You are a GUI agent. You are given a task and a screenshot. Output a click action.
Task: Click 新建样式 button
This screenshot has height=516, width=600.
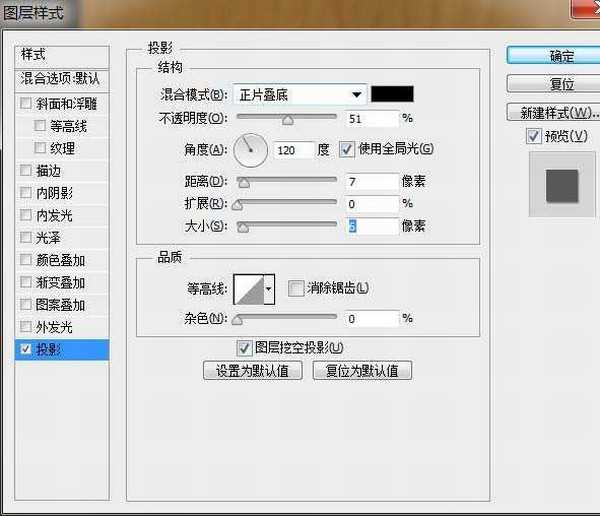pyautogui.click(x=552, y=112)
